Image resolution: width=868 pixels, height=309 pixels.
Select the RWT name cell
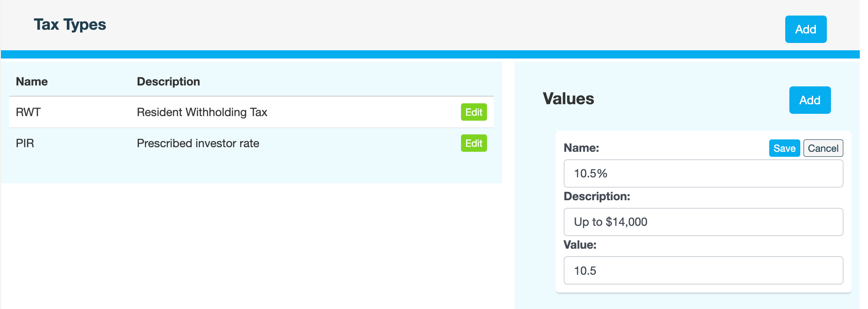coord(28,112)
